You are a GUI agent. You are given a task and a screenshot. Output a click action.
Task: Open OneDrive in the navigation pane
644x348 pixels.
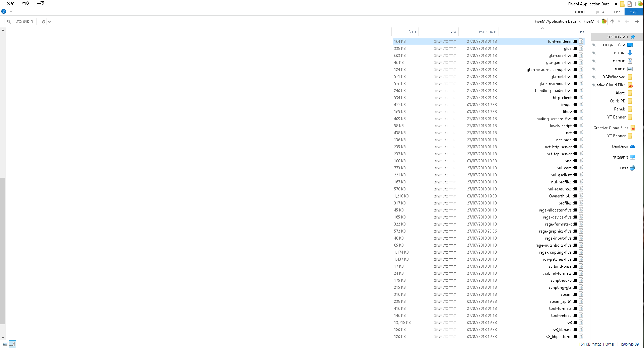pyautogui.click(x=620, y=147)
